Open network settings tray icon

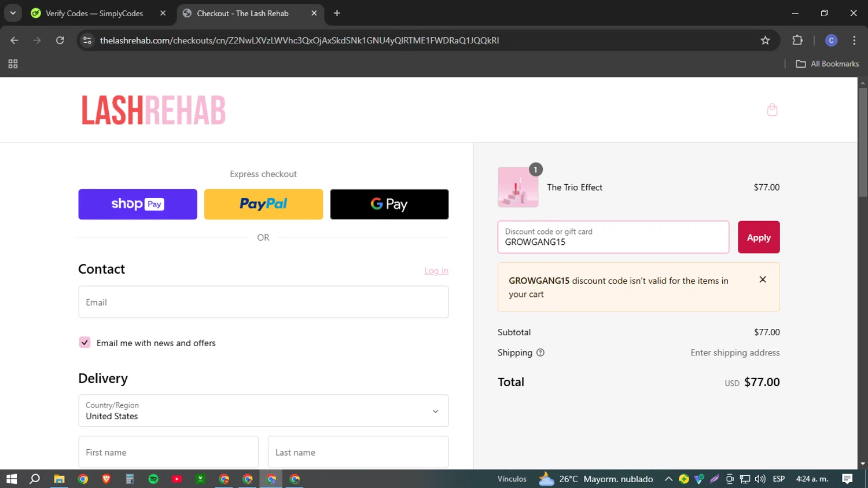click(745, 479)
